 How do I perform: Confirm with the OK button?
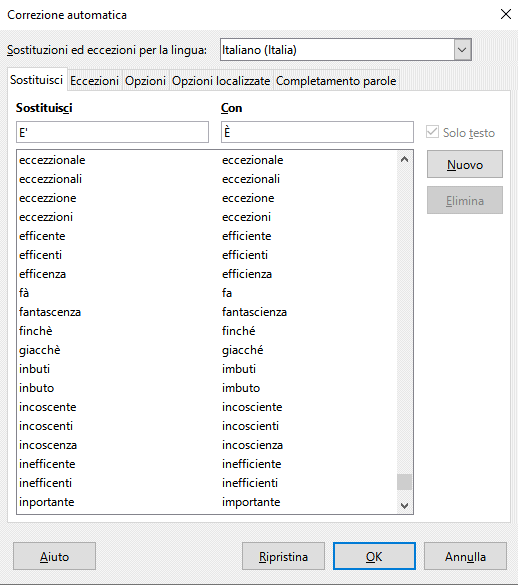coord(374,556)
